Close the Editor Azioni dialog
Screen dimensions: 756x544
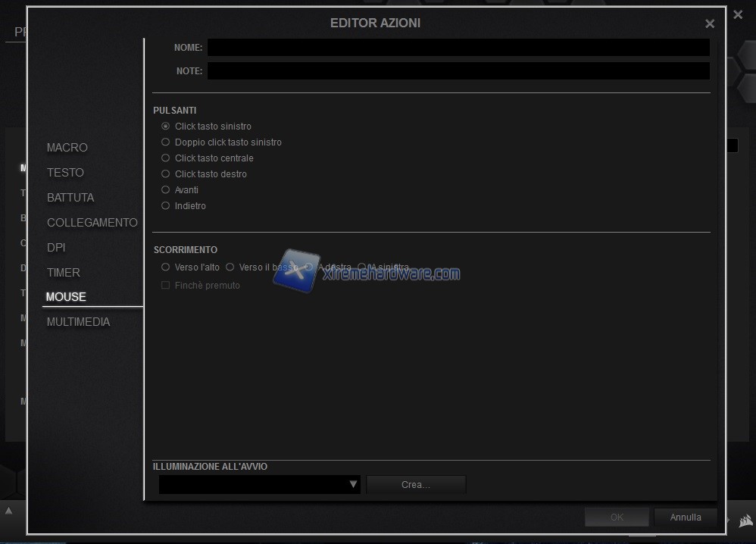[x=710, y=24]
